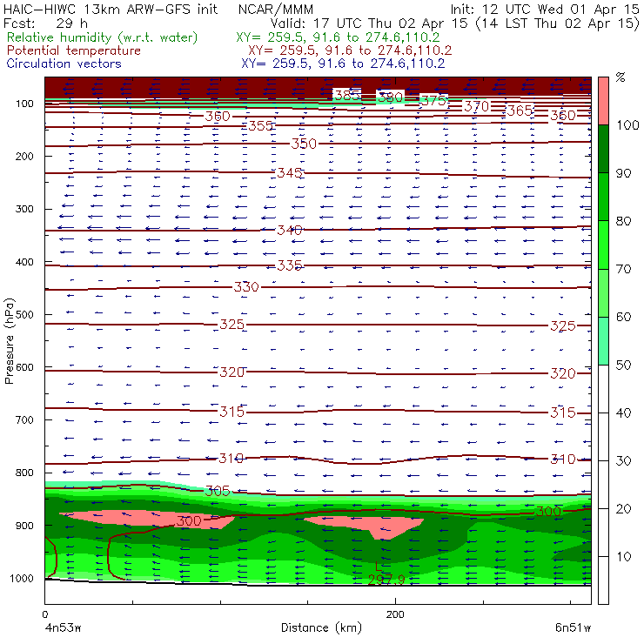Screen dimensions: 644x644
Task: Click the '50' colorbar label
Action: click(x=623, y=366)
